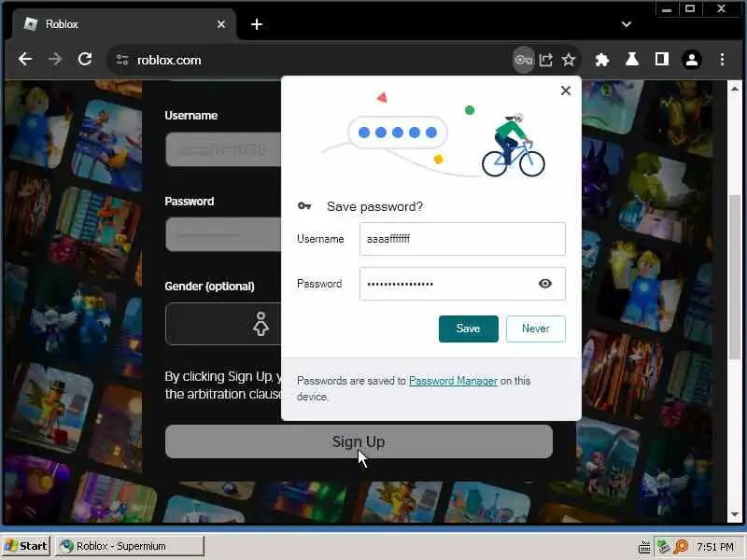Reload the Roblox page

pyautogui.click(x=85, y=60)
